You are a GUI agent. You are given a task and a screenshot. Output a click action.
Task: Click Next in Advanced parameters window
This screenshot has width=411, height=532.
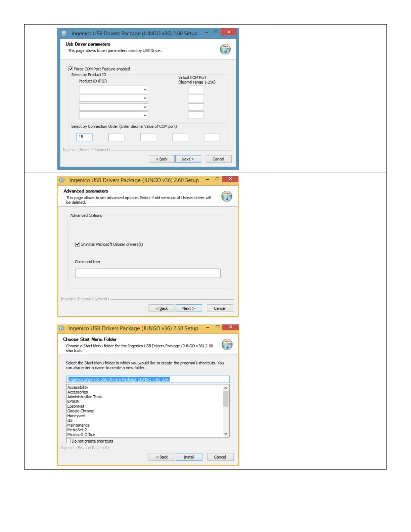pyautogui.click(x=189, y=308)
